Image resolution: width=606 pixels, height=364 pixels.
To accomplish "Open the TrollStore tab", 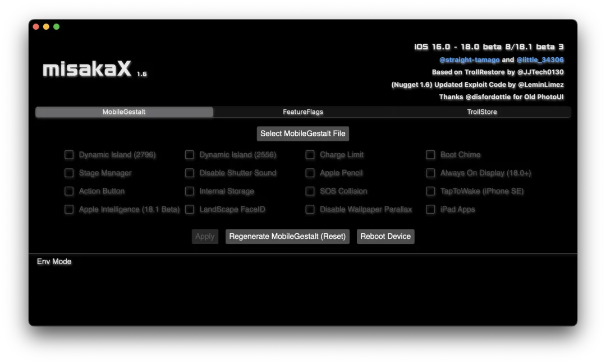I will click(481, 112).
